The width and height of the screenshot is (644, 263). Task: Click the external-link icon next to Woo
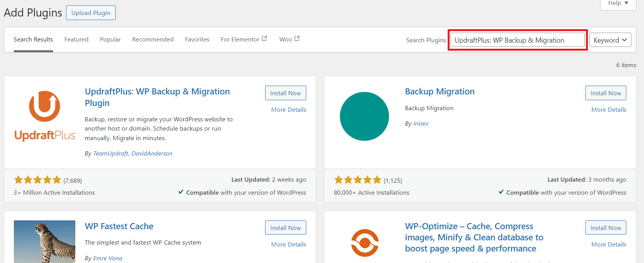(x=297, y=39)
